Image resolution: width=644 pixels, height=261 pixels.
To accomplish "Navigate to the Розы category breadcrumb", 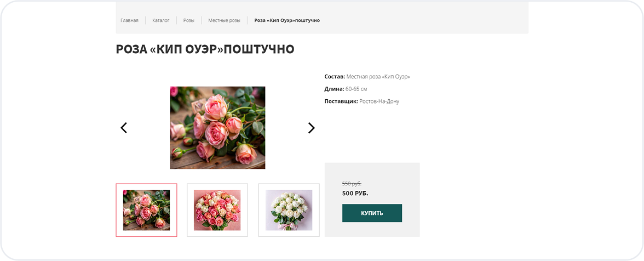I will point(189,20).
